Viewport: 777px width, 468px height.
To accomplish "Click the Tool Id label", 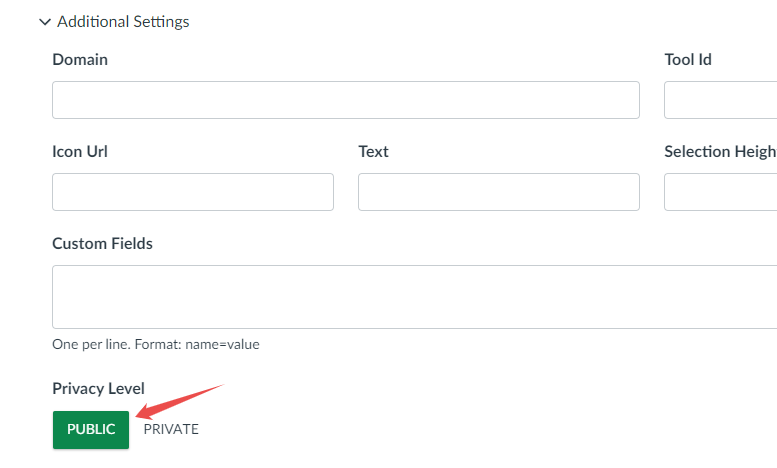I will [688, 59].
